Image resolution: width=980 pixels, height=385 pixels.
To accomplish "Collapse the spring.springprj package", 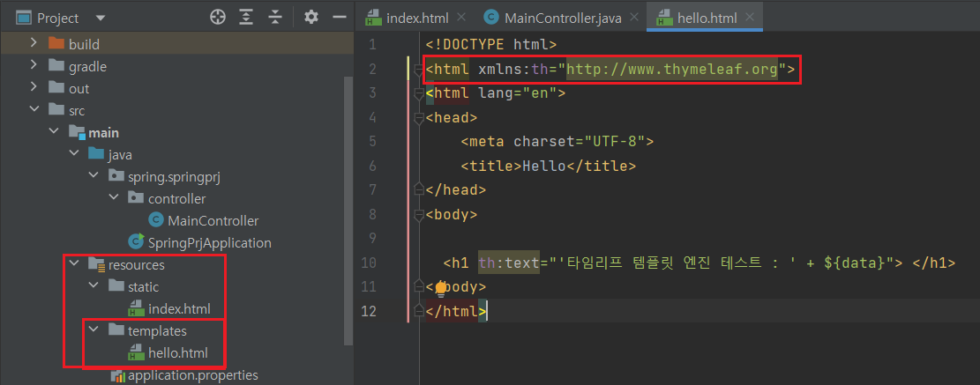I will coord(94,176).
